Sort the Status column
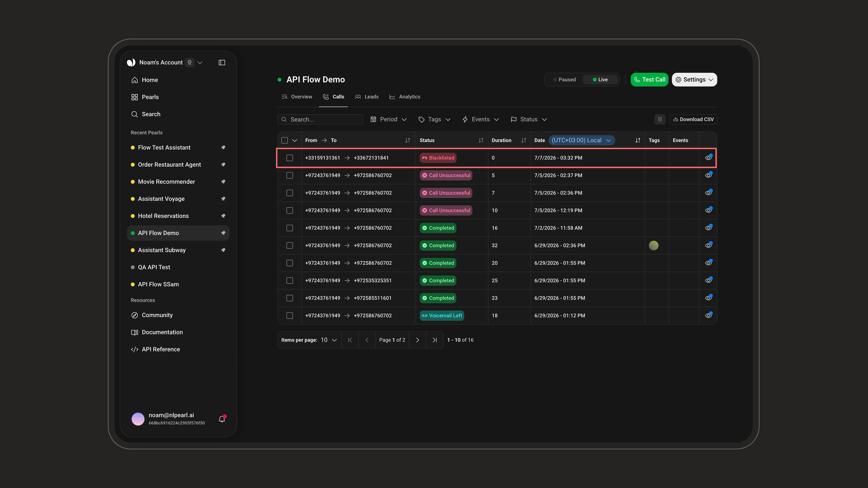Viewport: 868px width, 488px height. [481, 140]
